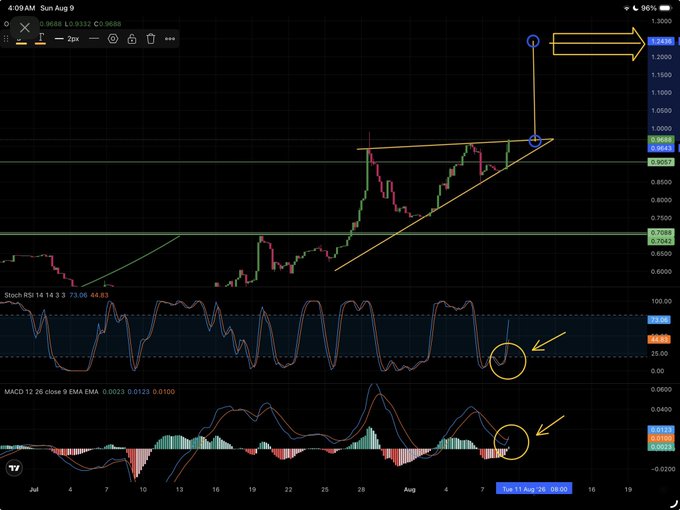Screen dimensions: 680x510
Task: Tap the Wi-Fi icon in status bar
Action: click(x=626, y=8)
